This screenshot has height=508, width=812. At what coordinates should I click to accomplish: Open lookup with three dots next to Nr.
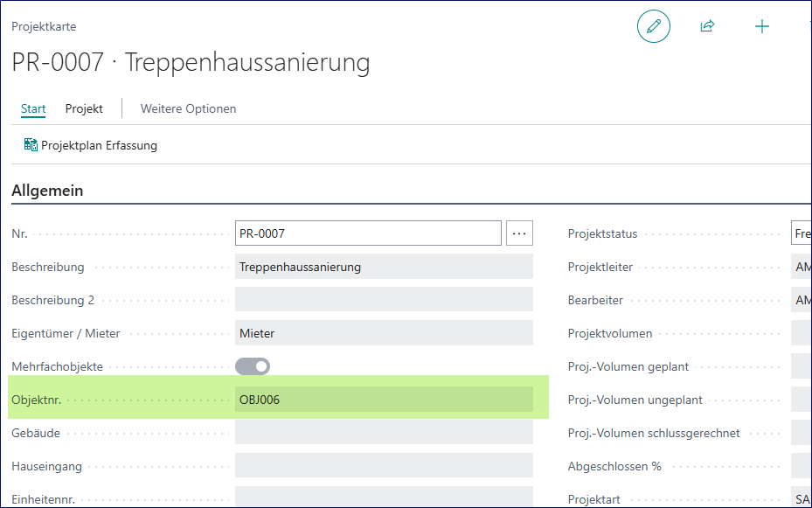(520, 233)
